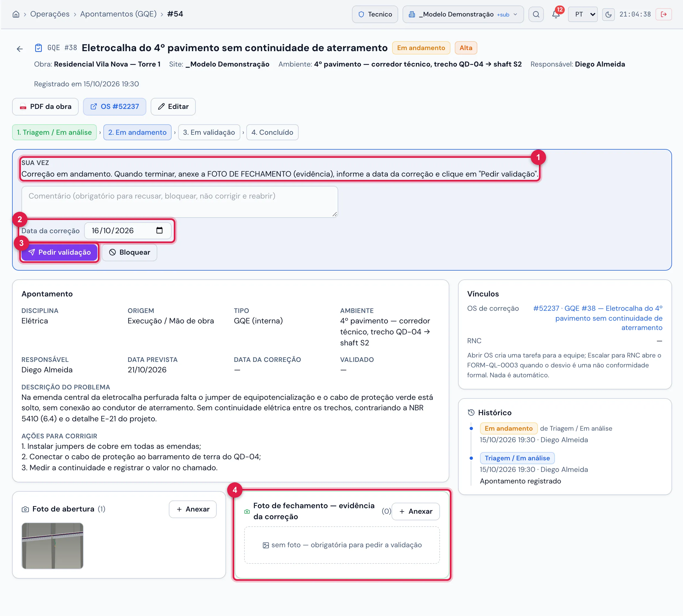
Task: Click the Tecnico role badge
Action: point(375,14)
